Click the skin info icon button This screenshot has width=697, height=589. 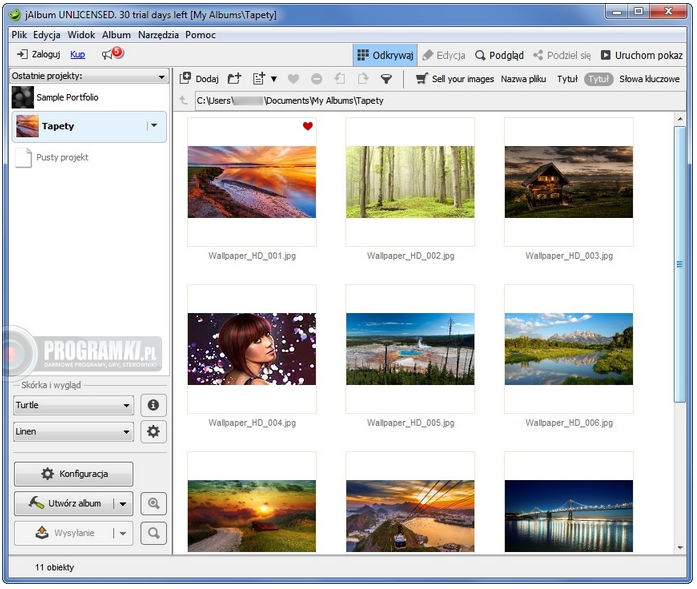(x=153, y=405)
